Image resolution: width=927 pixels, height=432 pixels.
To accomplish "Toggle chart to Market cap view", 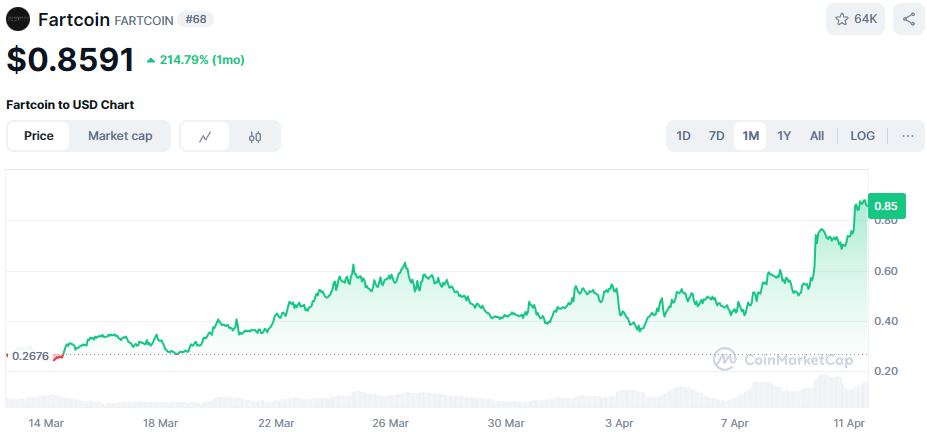I will 120,136.
